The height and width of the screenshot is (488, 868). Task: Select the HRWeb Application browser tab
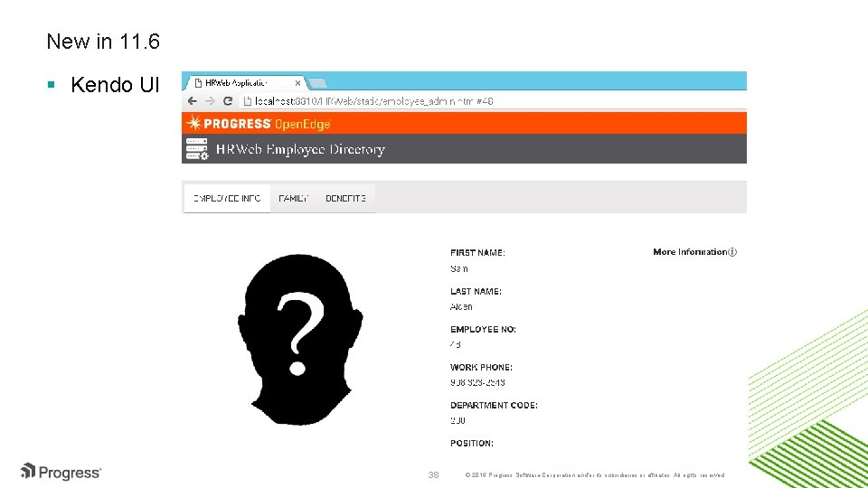point(243,83)
